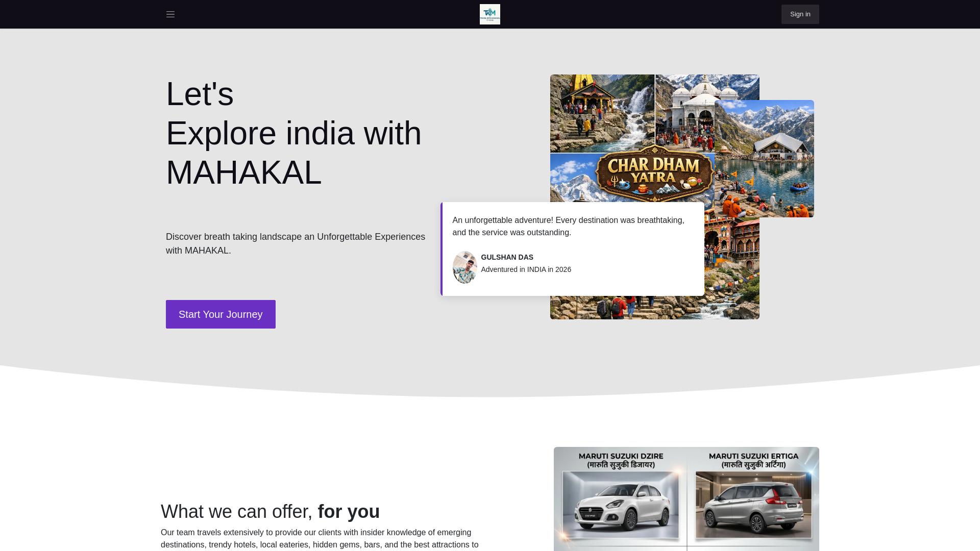Screen dimensions: 980x551
Task: Select the GULSHAN DAS reviewer name
Action: pyautogui.click(x=507, y=257)
